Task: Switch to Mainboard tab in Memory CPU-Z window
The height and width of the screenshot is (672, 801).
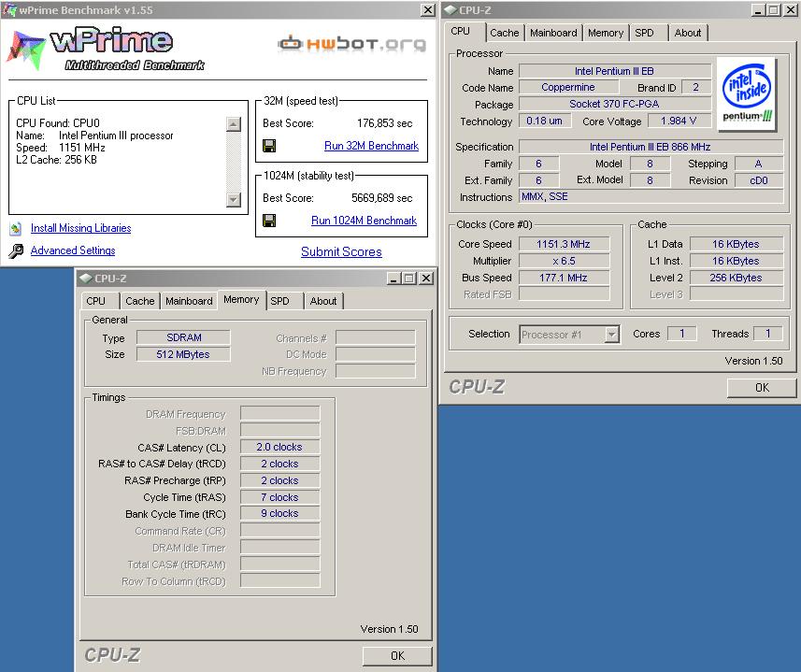Action: (x=189, y=301)
